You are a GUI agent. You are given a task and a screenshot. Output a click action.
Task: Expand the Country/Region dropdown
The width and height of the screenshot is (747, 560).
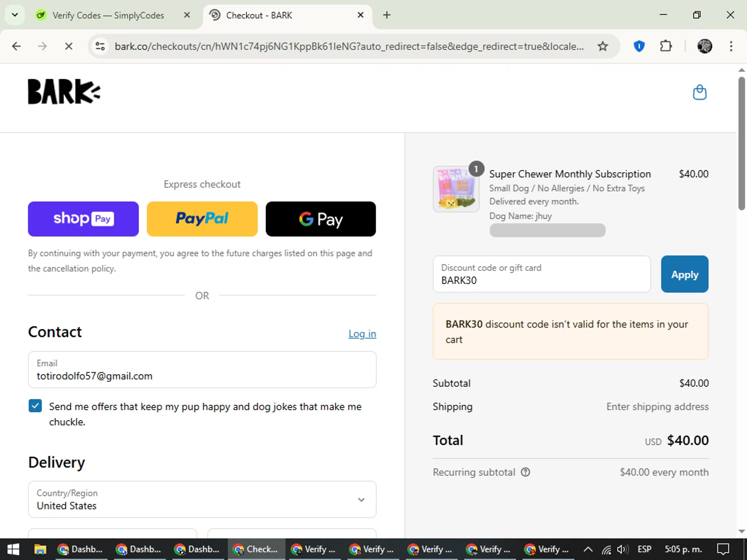tap(202, 499)
